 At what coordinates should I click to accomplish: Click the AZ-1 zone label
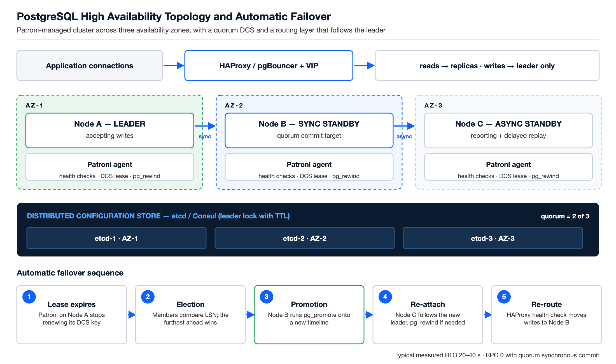point(34,105)
